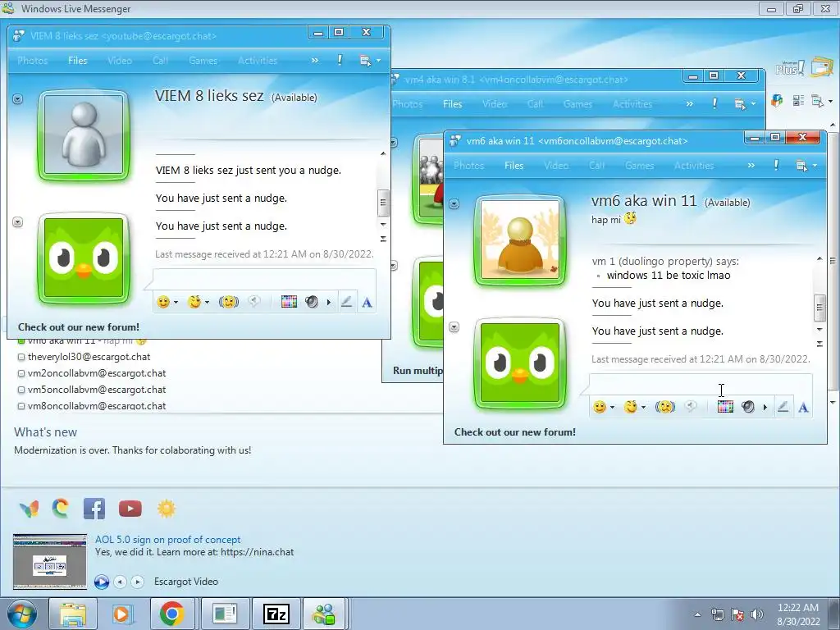Click the volume icon in system tray

[757, 614]
